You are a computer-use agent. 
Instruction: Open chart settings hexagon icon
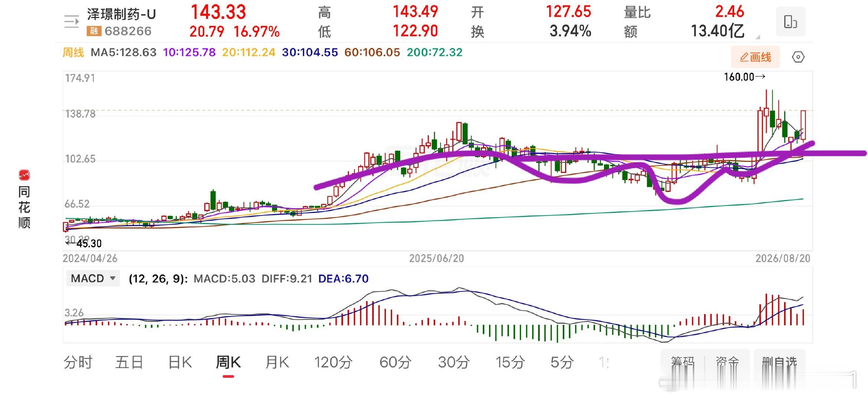coord(798,57)
